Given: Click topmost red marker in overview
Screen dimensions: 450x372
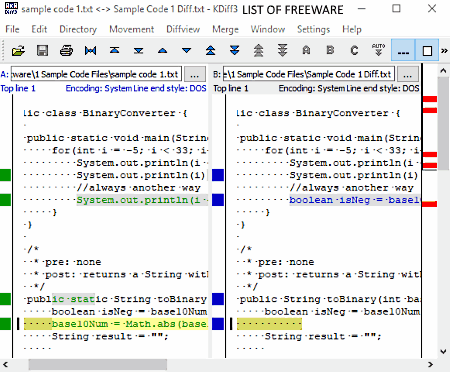Looking at the screenshot, I should tap(430, 99).
